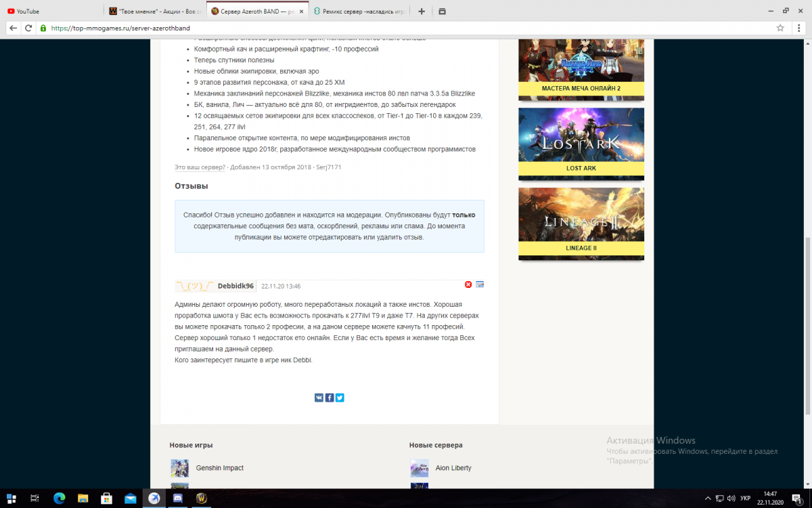812x508 pixels.
Task: Open the edit icon beside the review delete button
Action: (480, 284)
